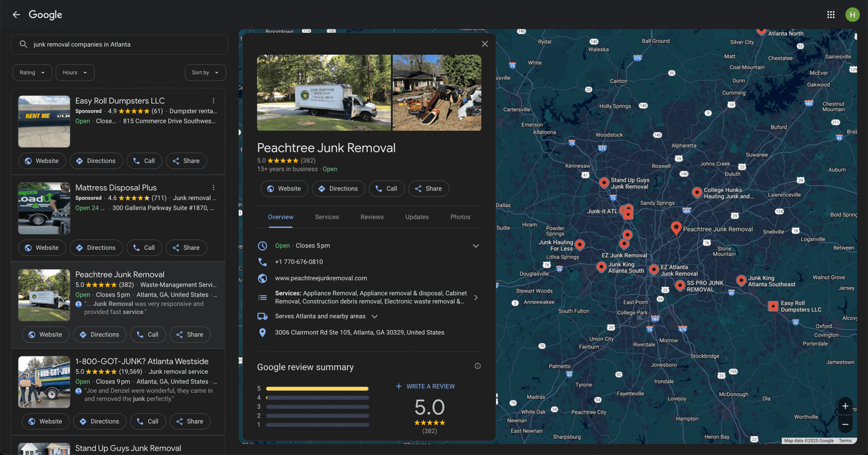Switch to the Updates tab

click(417, 217)
